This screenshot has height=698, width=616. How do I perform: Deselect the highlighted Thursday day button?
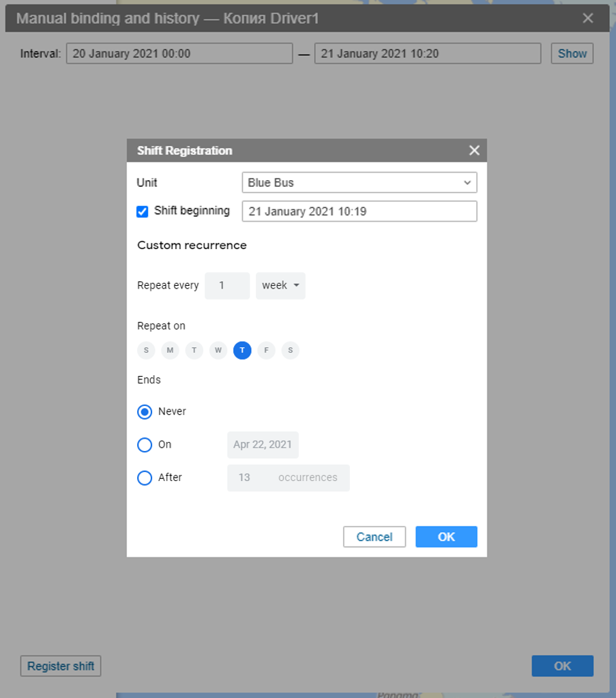tap(242, 351)
